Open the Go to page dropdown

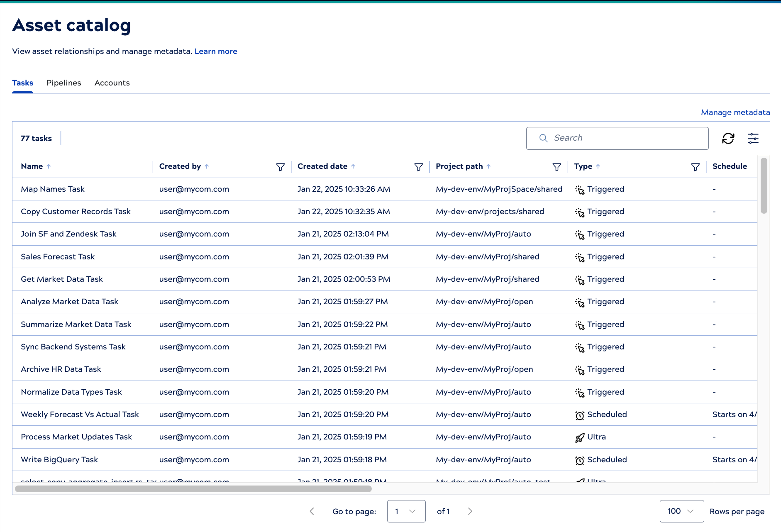406,511
